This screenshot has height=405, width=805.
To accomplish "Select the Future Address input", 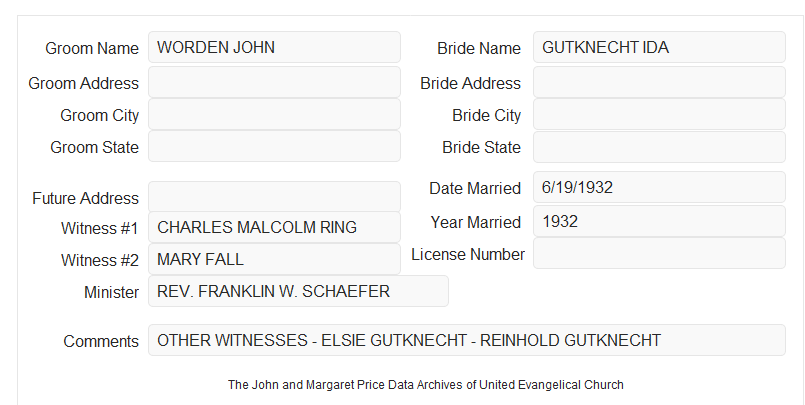I will (274, 197).
